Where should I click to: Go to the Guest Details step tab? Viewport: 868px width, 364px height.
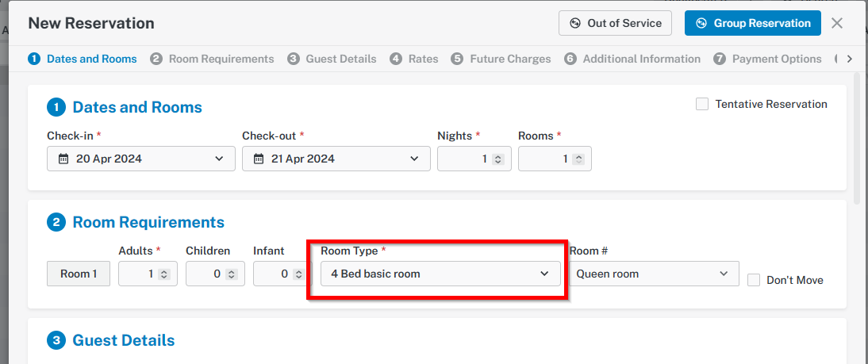(x=332, y=59)
